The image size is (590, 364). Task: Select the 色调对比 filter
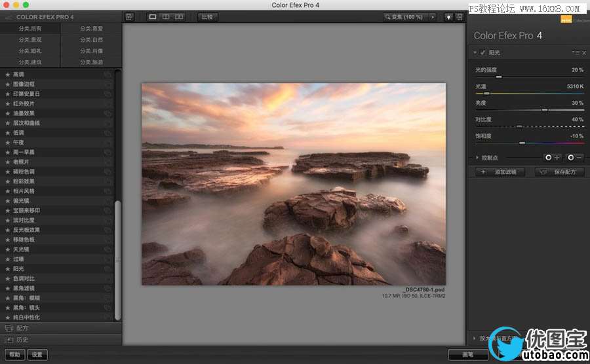[x=24, y=279]
